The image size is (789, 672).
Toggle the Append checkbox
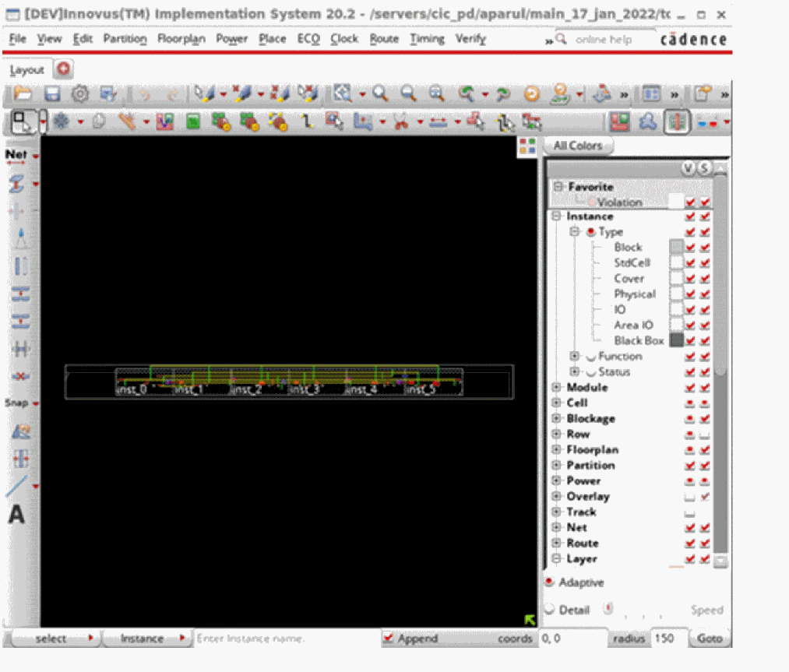pos(388,639)
